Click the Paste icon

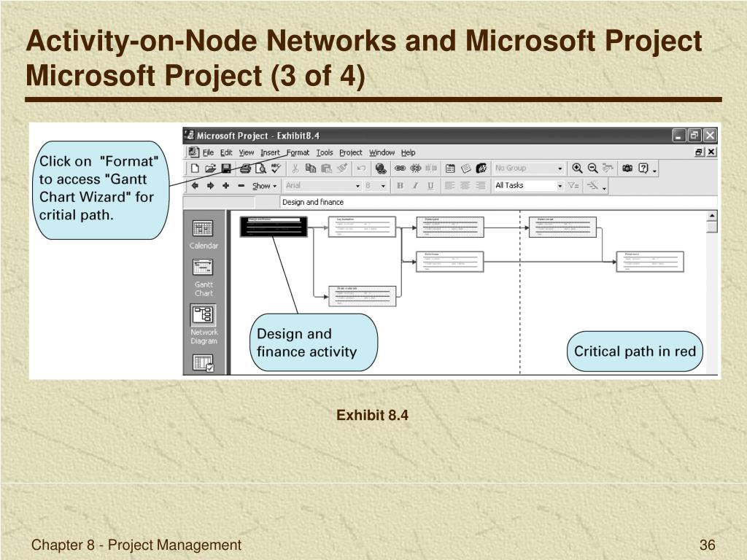point(326,168)
